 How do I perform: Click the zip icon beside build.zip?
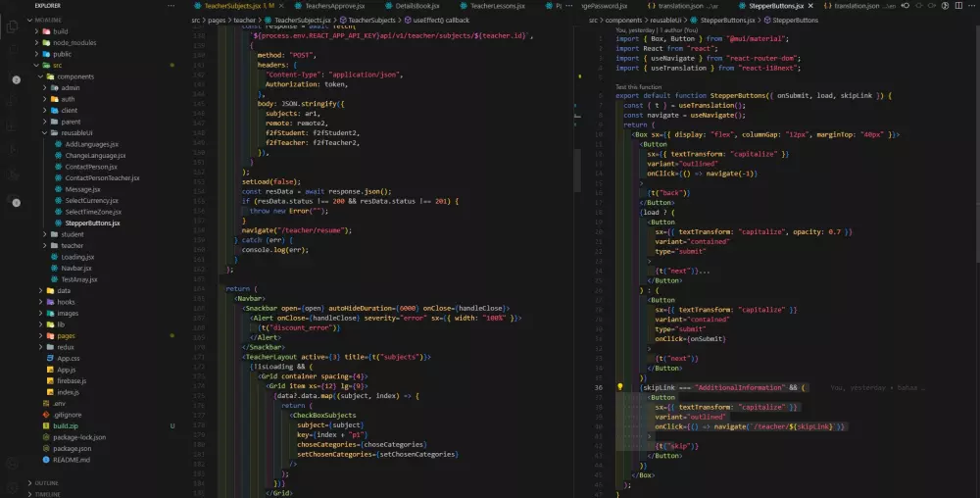46,425
